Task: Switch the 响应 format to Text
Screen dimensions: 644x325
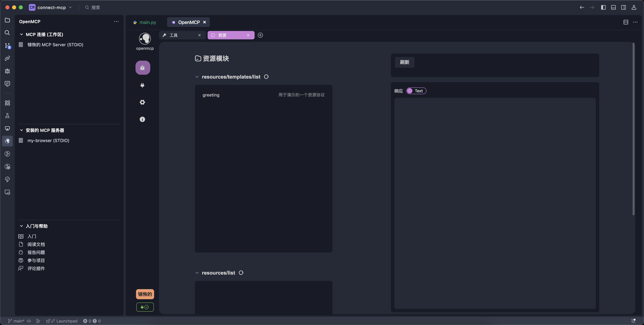Action: (416, 91)
